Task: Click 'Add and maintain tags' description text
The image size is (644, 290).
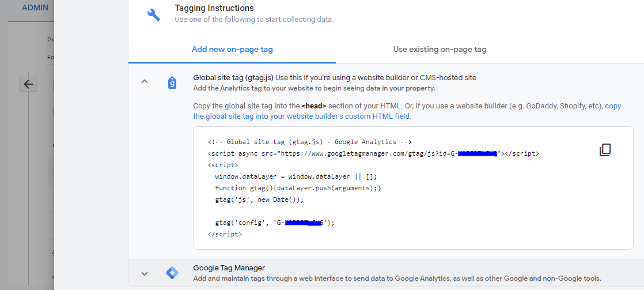Action: (397, 278)
